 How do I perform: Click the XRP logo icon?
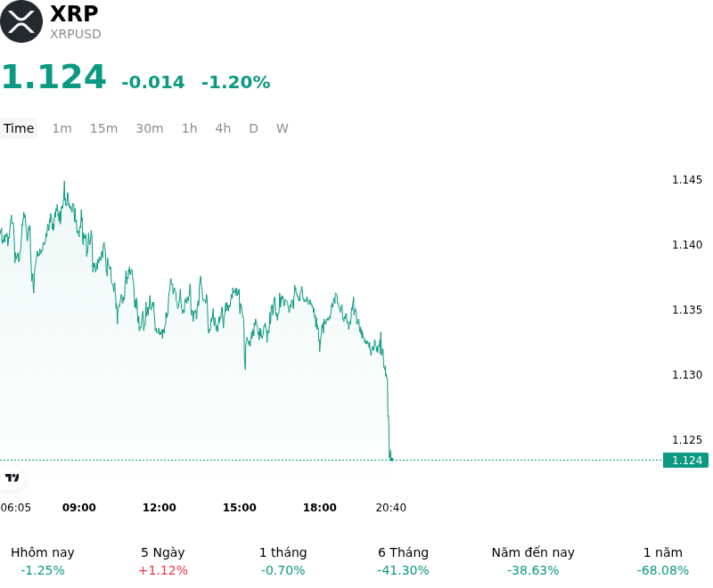[20, 21]
